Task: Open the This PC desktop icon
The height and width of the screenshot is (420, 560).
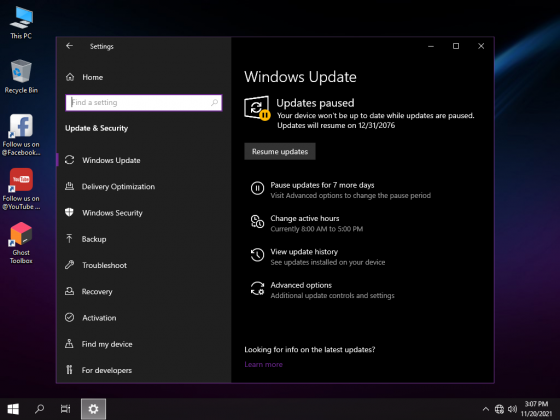Action: [x=21, y=22]
